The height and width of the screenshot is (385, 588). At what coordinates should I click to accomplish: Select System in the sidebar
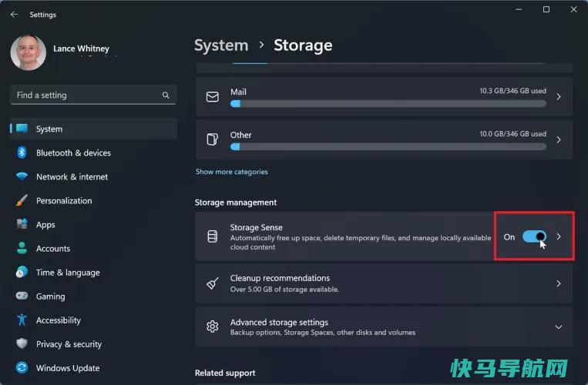tap(94, 129)
